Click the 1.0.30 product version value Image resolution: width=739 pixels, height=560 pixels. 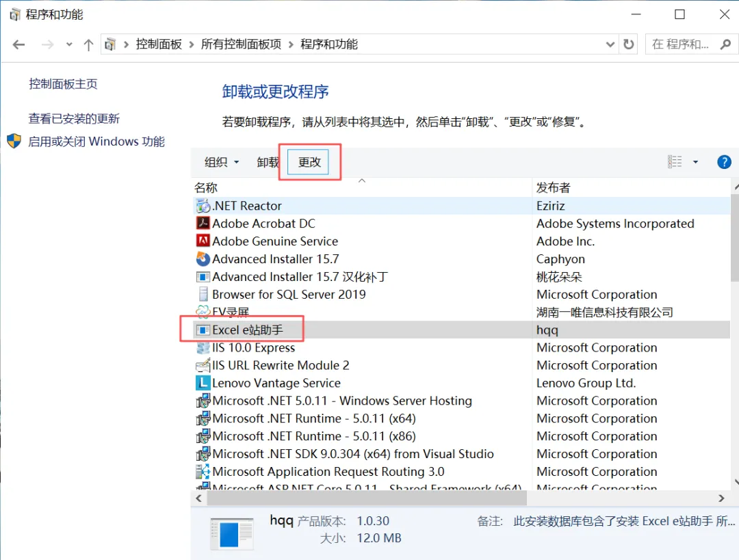pyautogui.click(x=373, y=521)
